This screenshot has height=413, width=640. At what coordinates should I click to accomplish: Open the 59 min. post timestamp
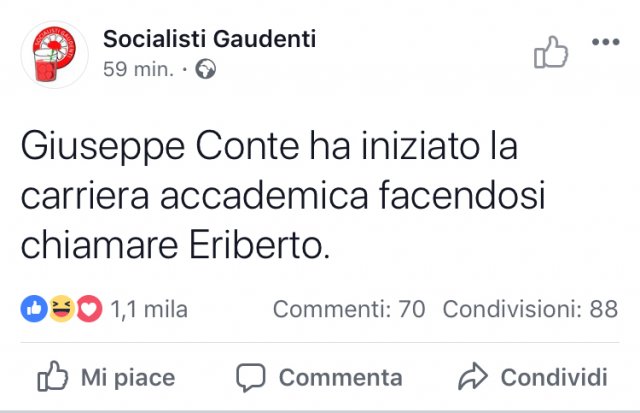click(138, 69)
